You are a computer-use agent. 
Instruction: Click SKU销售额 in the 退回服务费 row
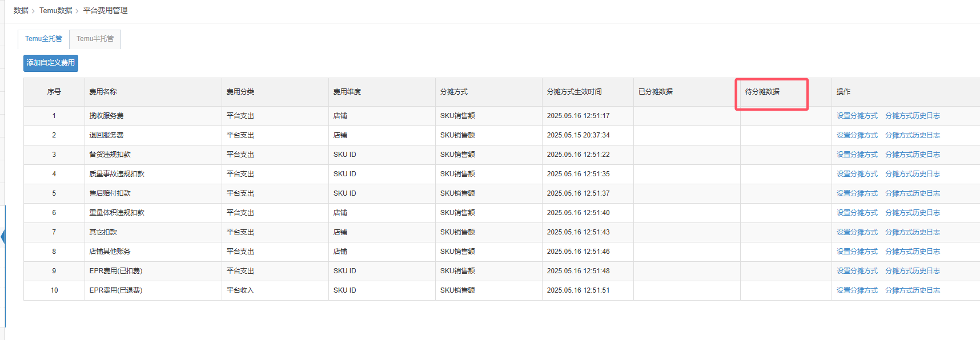point(457,135)
